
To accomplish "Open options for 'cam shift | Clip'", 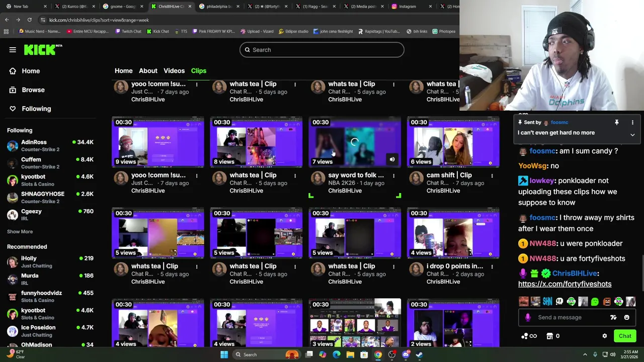I will tap(492, 175).
